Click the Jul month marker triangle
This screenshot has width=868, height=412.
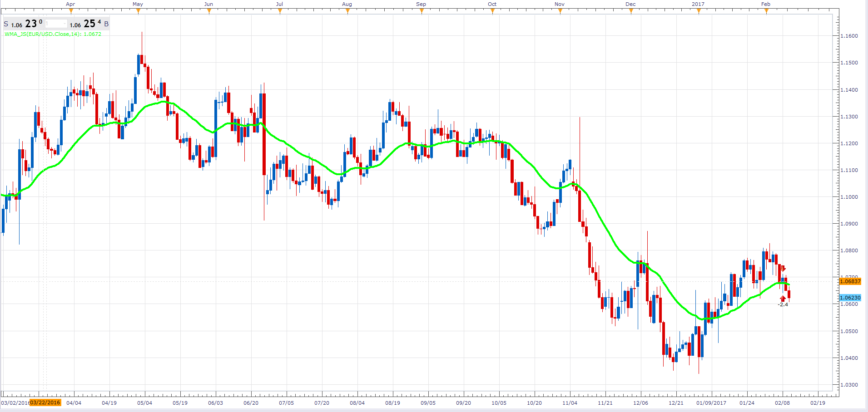[x=280, y=11]
